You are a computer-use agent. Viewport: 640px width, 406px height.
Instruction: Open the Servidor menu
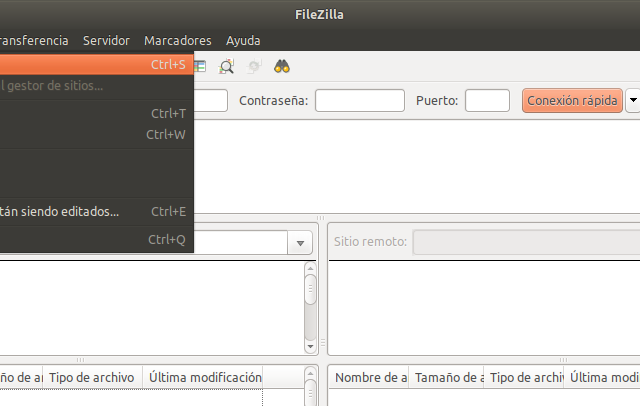click(x=106, y=40)
